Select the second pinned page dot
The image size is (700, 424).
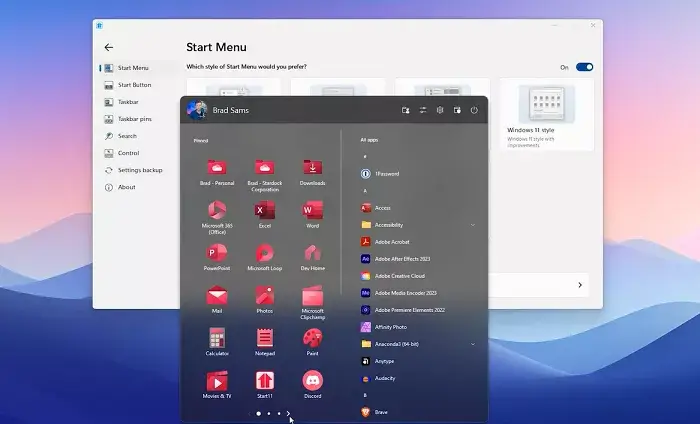pos(269,414)
